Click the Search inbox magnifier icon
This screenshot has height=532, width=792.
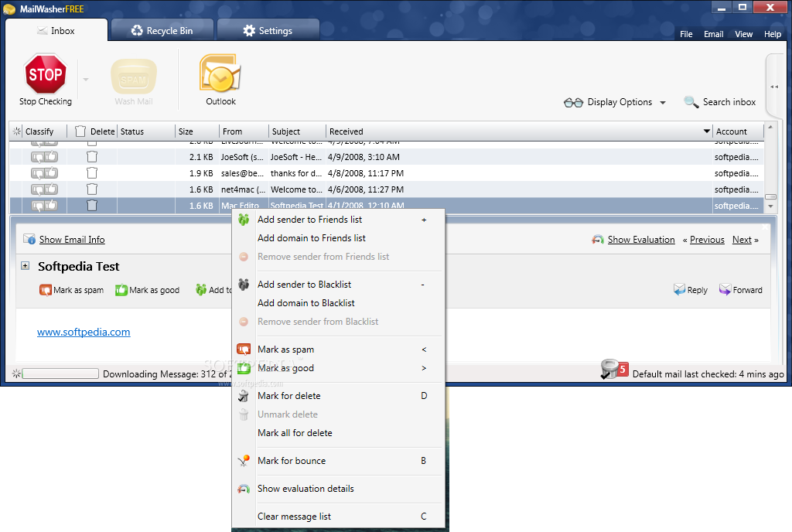point(691,102)
